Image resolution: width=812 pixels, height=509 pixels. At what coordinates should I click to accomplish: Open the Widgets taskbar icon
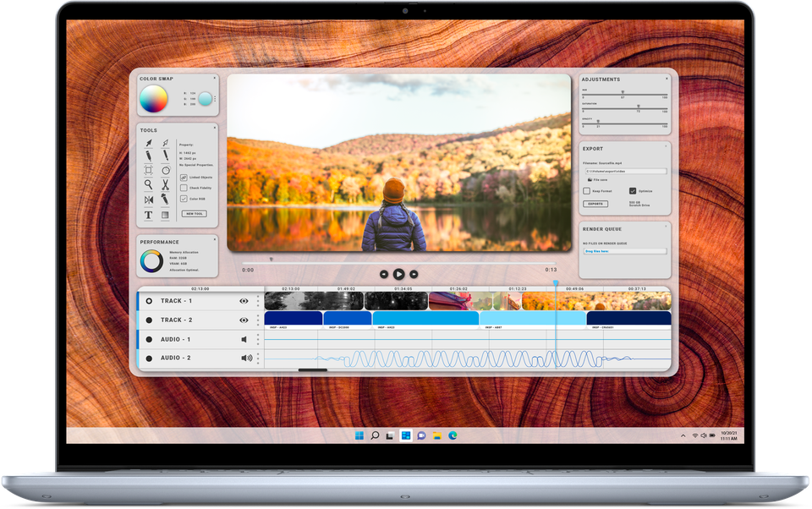(406, 436)
